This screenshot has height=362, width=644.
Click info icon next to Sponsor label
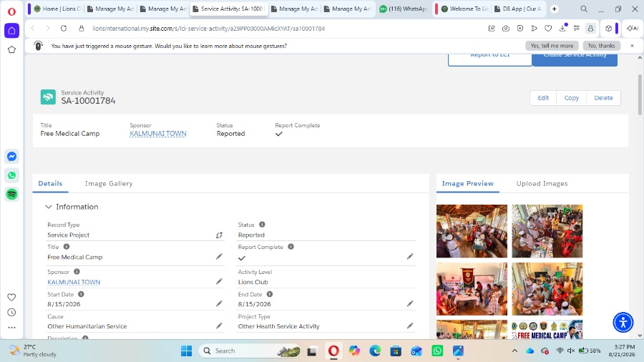click(77, 272)
